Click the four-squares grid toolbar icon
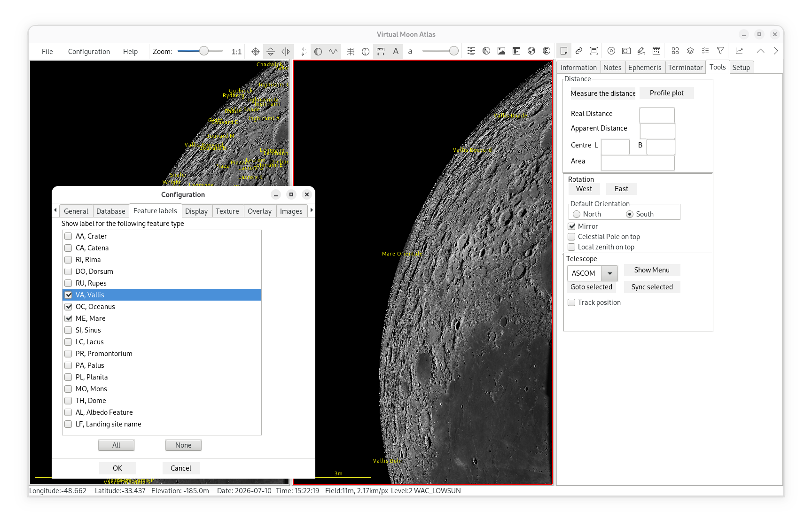This screenshot has width=812, height=527. [x=675, y=51]
